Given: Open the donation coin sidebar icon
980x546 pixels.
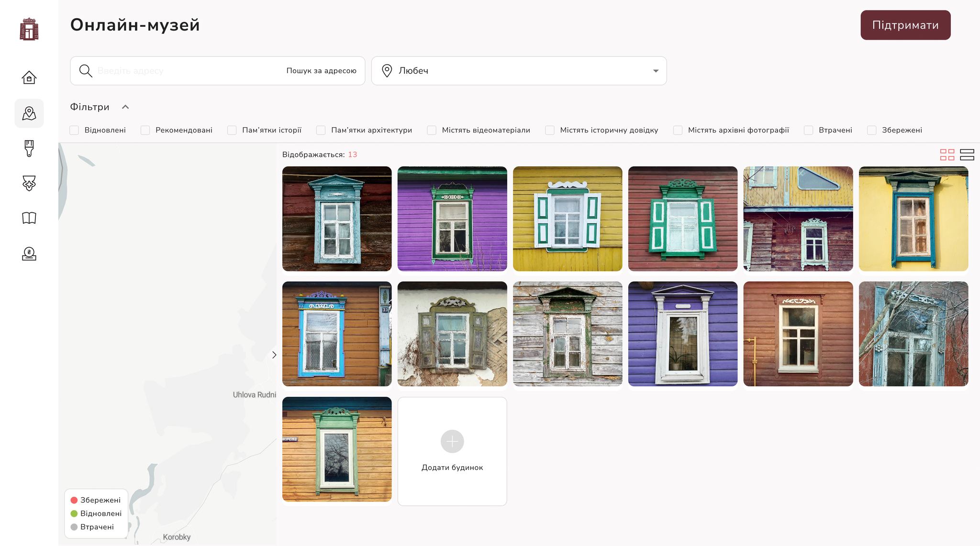Looking at the screenshot, I should tap(29, 253).
